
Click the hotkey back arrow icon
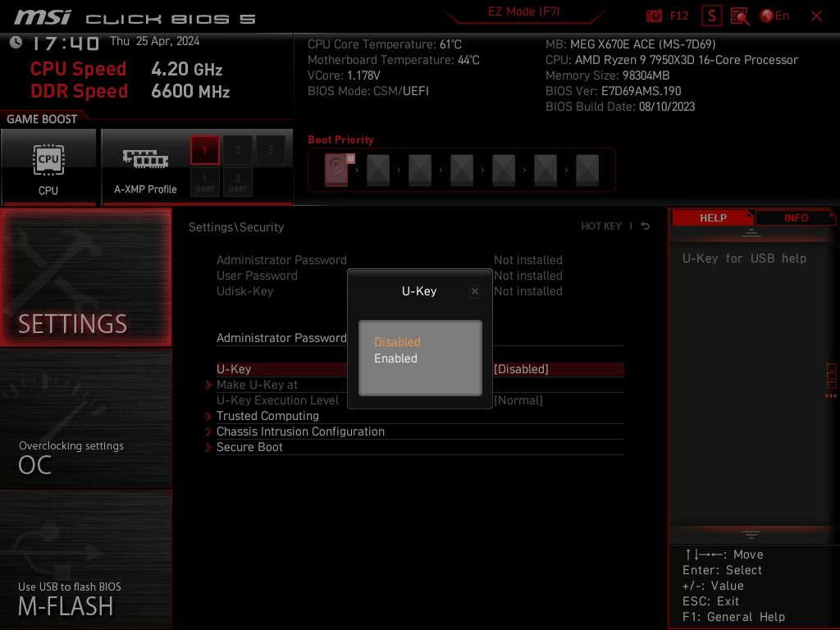pos(645,226)
